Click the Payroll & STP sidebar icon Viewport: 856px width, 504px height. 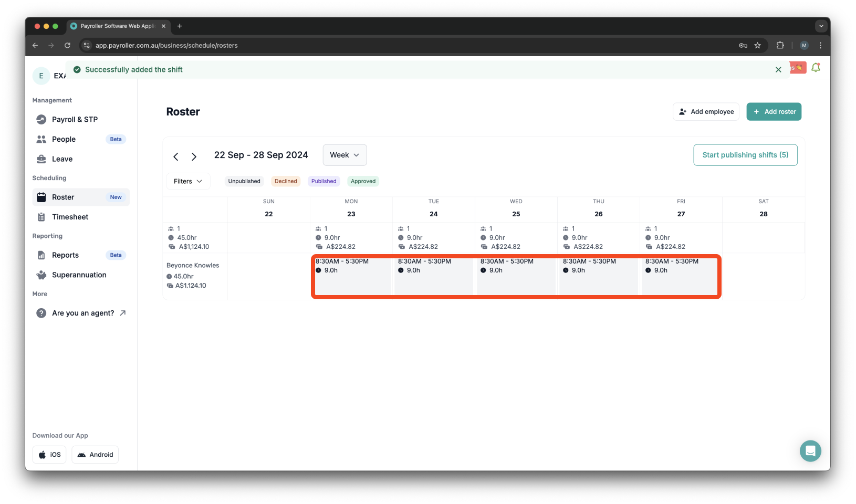[41, 120]
